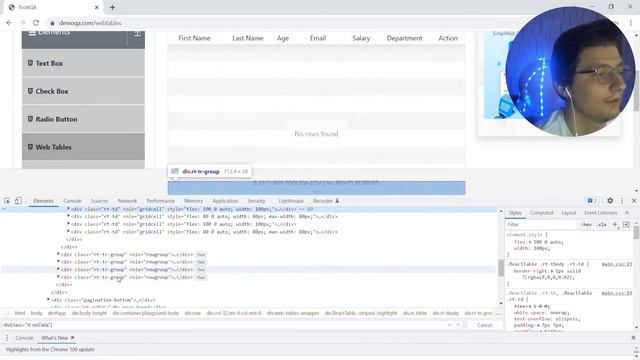Toggle flex badge on highlighted rt-tr-group row
640x360 pixels.
tap(201, 270)
